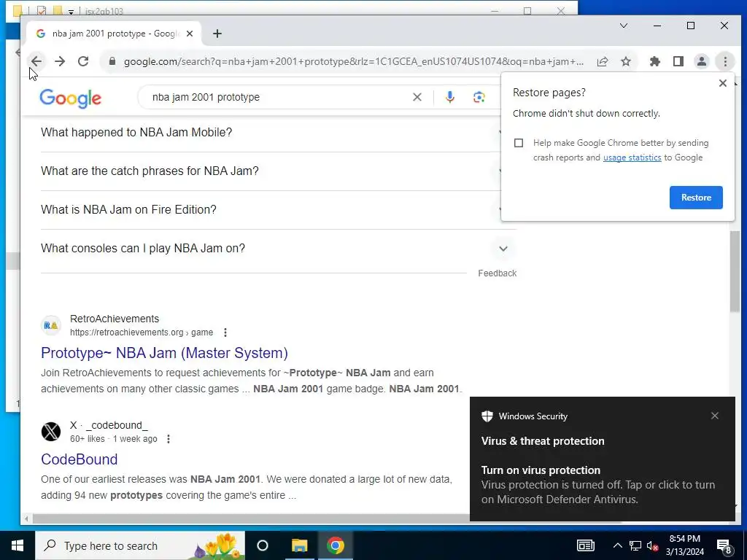The width and height of the screenshot is (747, 560).
Task: View site information via the padlock icon
Action: pyautogui.click(x=112, y=61)
